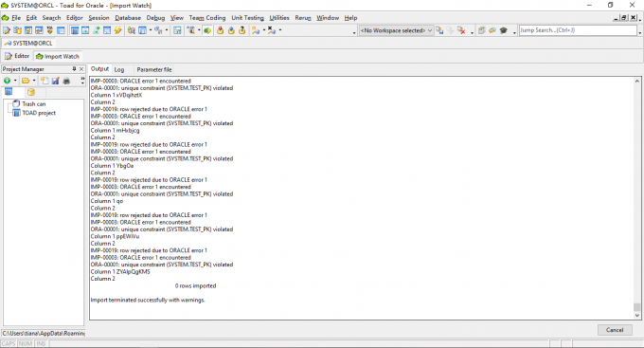This screenshot has height=348, width=644.
Task: Expand the Project Manager toolbar overflow chevron
Action: point(82,80)
